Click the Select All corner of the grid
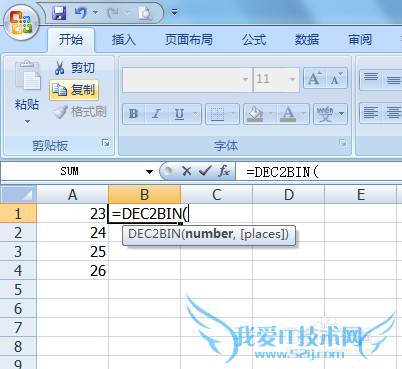 pos(19,194)
